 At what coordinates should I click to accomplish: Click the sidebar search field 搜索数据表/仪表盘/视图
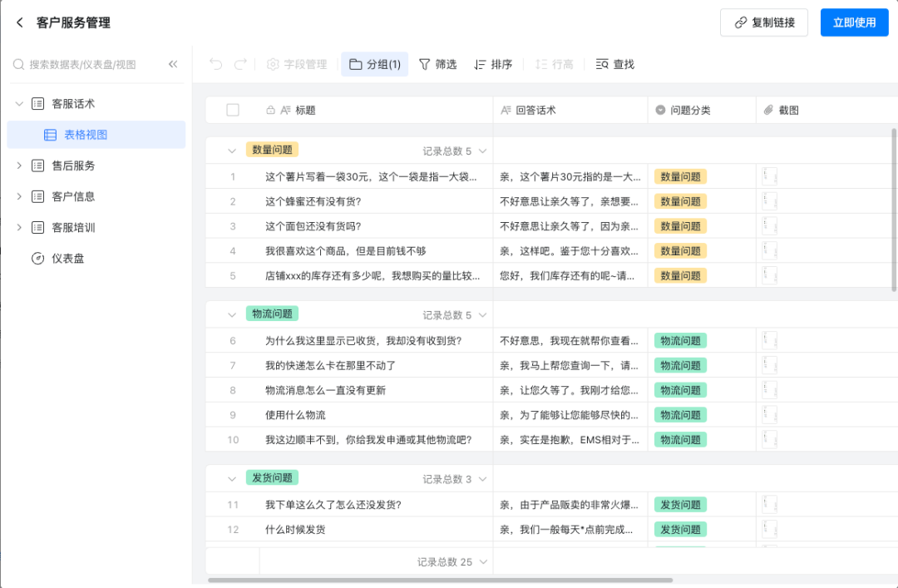(x=83, y=64)
